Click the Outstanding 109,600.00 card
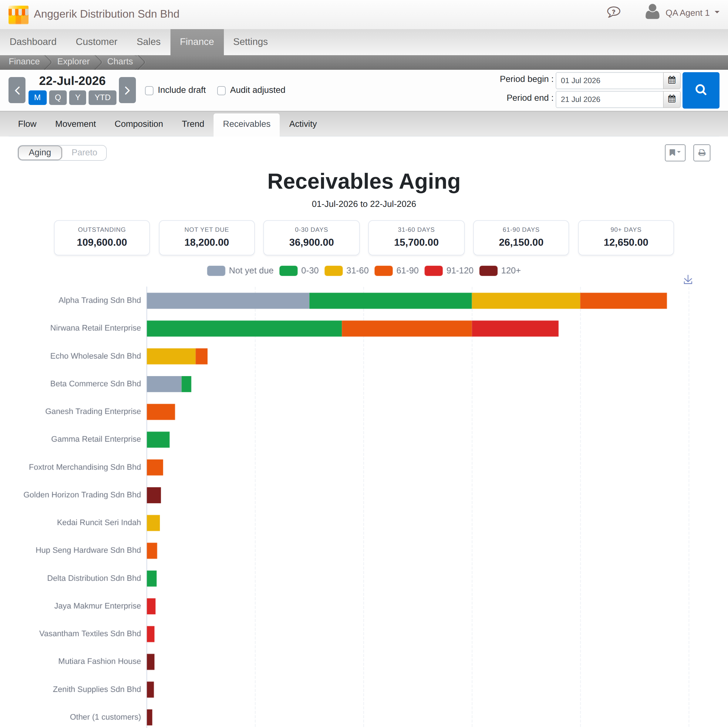 coord(102,238)
